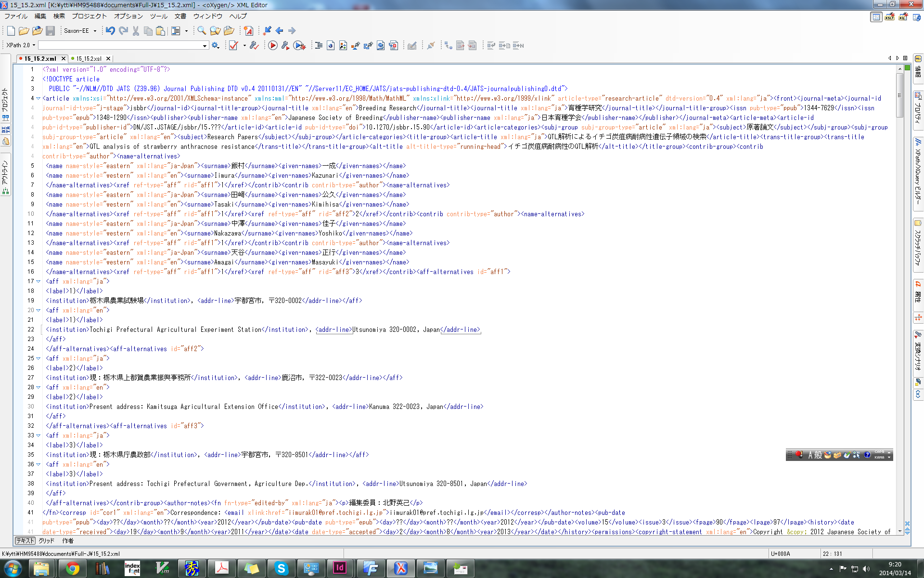Image resolution: width=924 pixels, height=578 pixels.
Task: Launch the Adobe InDesign taskbar icon
Action: (339, 568)
